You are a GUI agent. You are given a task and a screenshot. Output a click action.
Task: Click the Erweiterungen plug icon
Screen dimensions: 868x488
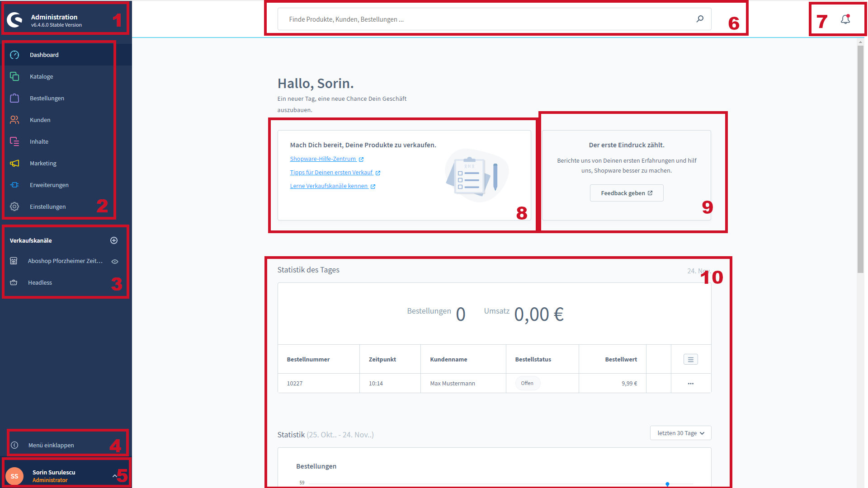click(x=14, y=185)
